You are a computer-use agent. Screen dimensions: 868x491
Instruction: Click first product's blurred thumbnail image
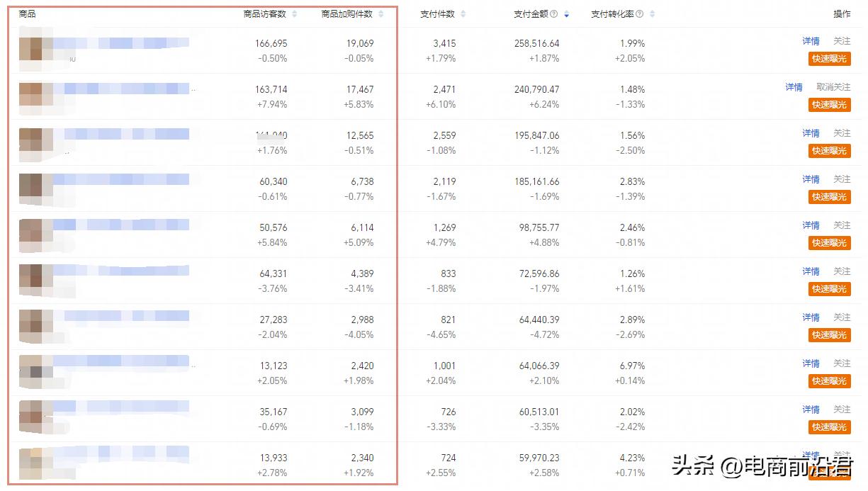coord(35,48)
